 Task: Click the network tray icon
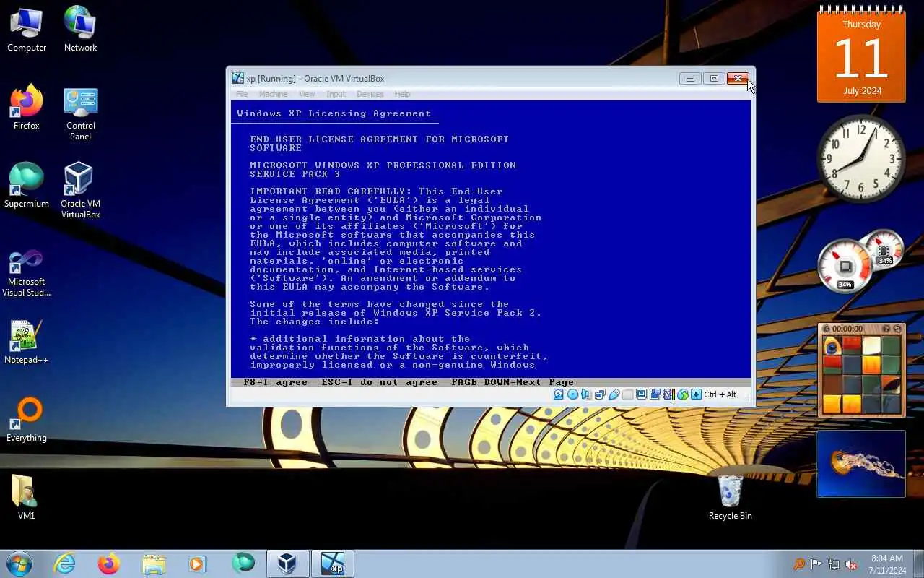834,564
